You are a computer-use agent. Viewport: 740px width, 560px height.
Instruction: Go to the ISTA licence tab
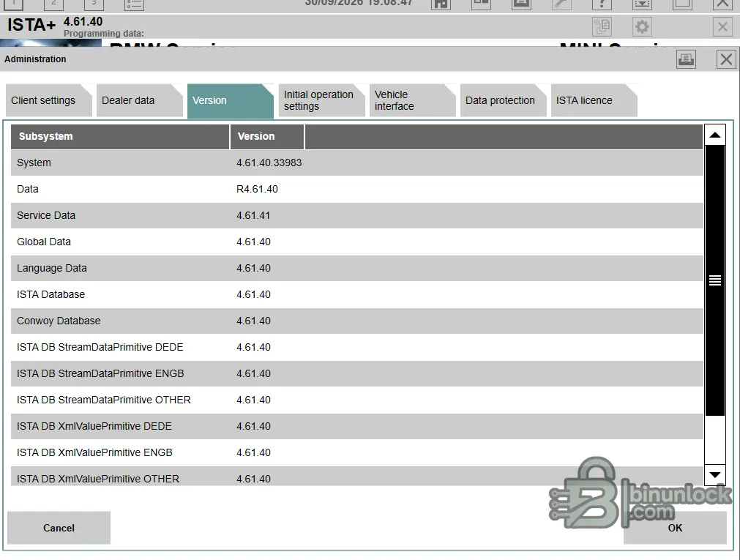coord(594,100)
